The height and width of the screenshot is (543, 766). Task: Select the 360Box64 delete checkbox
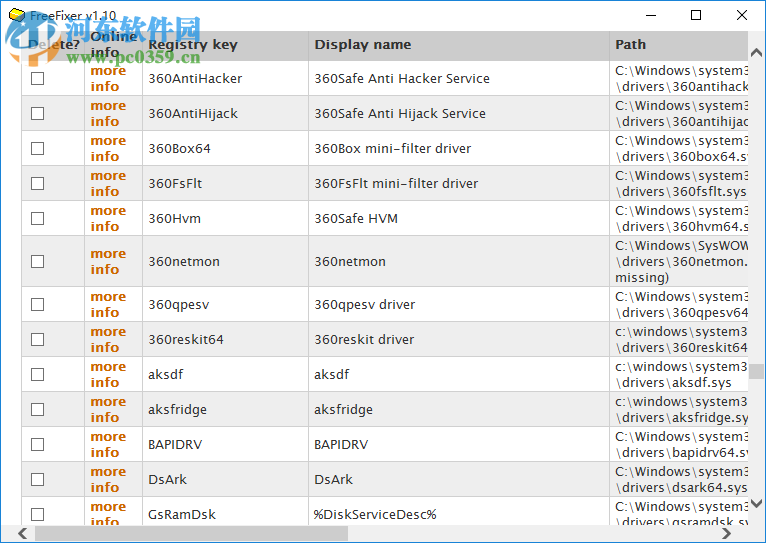click(x=38, y=148)
